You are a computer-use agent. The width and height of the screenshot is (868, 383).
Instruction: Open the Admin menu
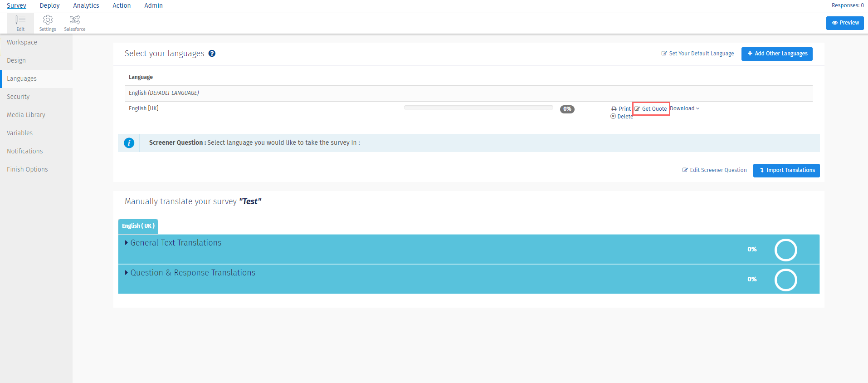(x=153, y=5)
